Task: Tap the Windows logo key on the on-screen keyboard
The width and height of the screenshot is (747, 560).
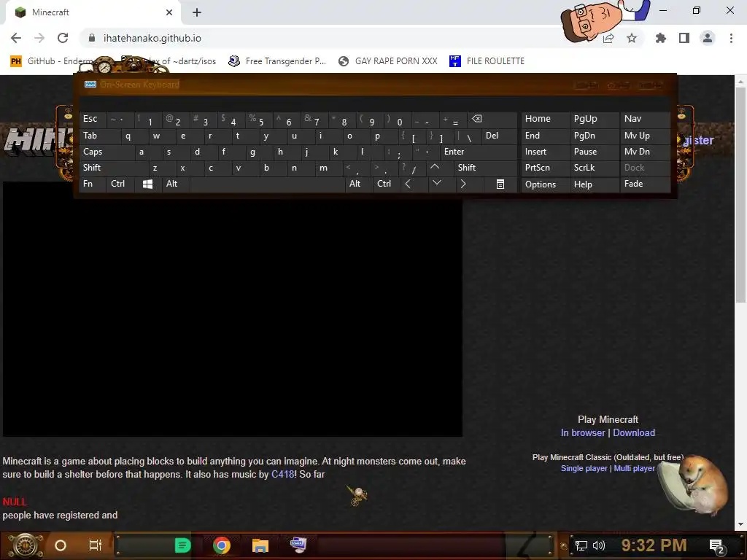Action: point(147,184)
